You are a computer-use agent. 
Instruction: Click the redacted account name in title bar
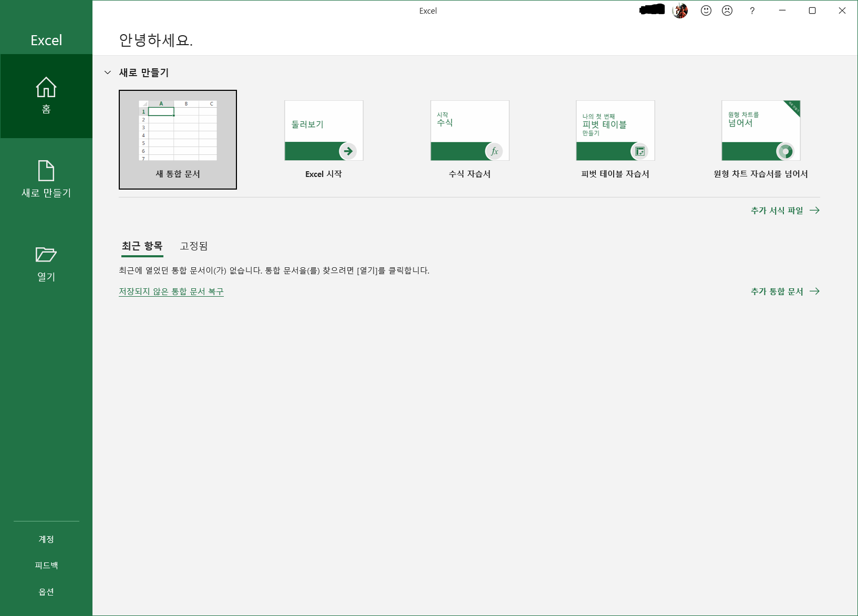pos(652,9)
